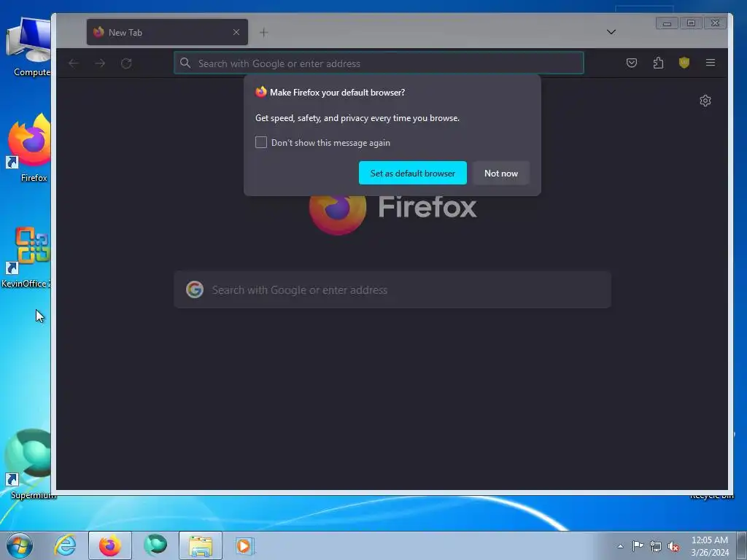The image size is (747, 560).
Task: Check Don't show this message again
Action: tap(261, 142)
